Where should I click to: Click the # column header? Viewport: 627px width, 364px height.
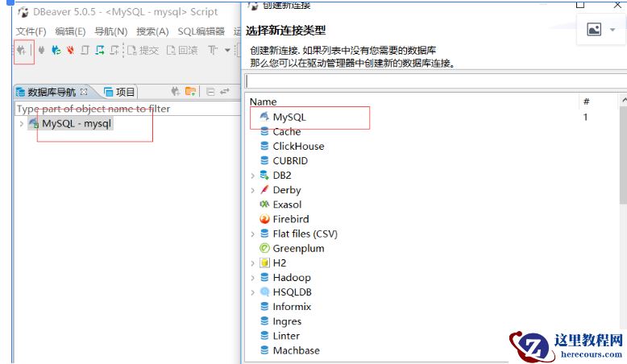[x=586, y=101]
